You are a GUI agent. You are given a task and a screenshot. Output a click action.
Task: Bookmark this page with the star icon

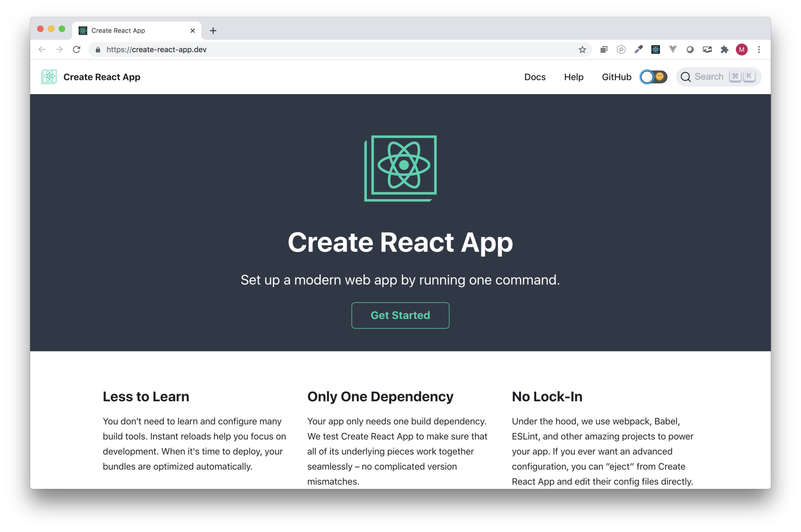[582, 50]
